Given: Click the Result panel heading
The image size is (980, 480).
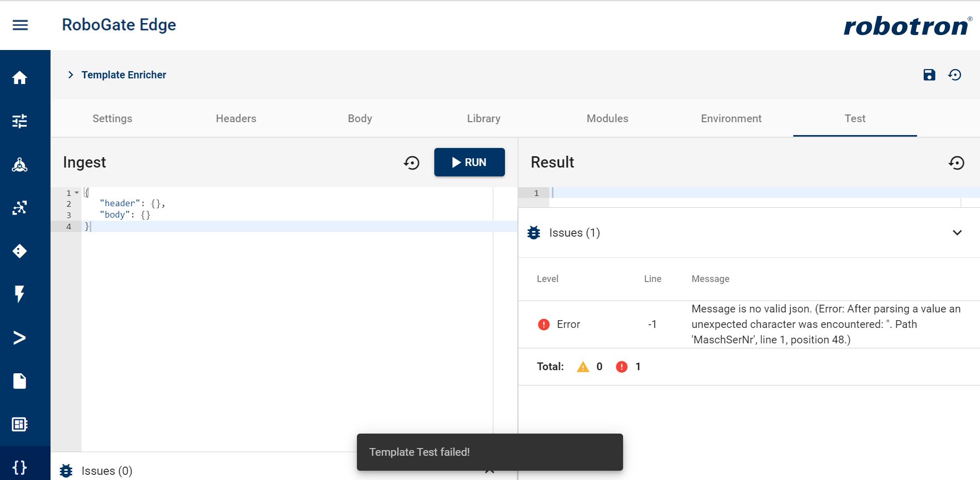Looking at the screenshot, I should point(552,162).
